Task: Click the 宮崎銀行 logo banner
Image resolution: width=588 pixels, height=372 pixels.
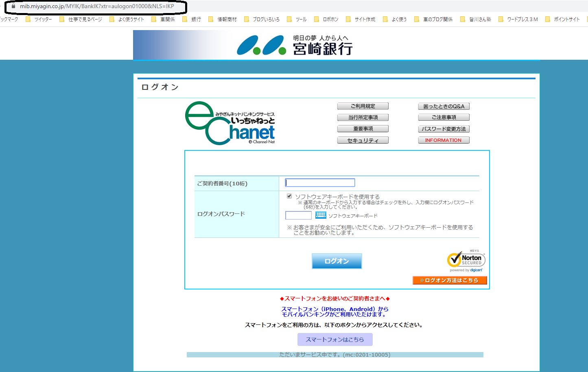Action: 336,45
